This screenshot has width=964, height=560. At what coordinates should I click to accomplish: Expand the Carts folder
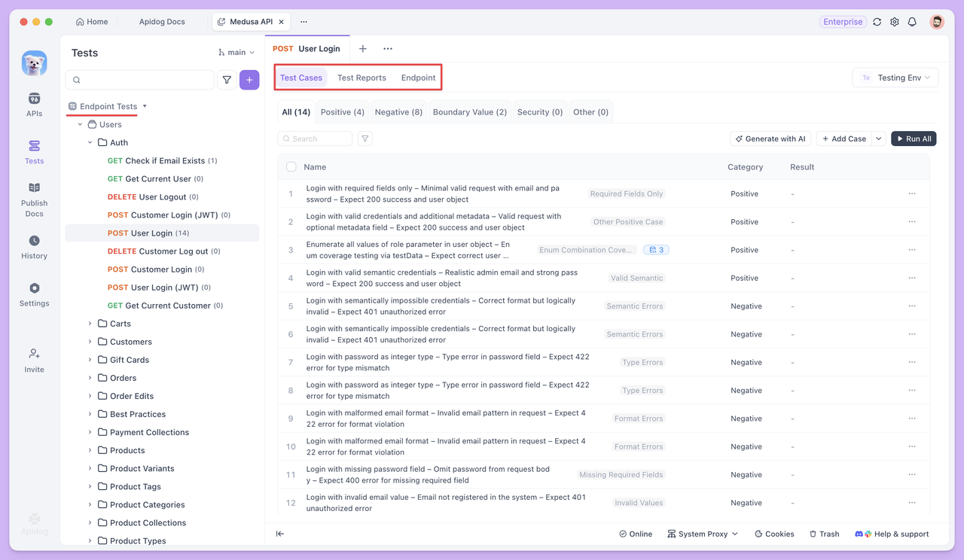(90, 323)
